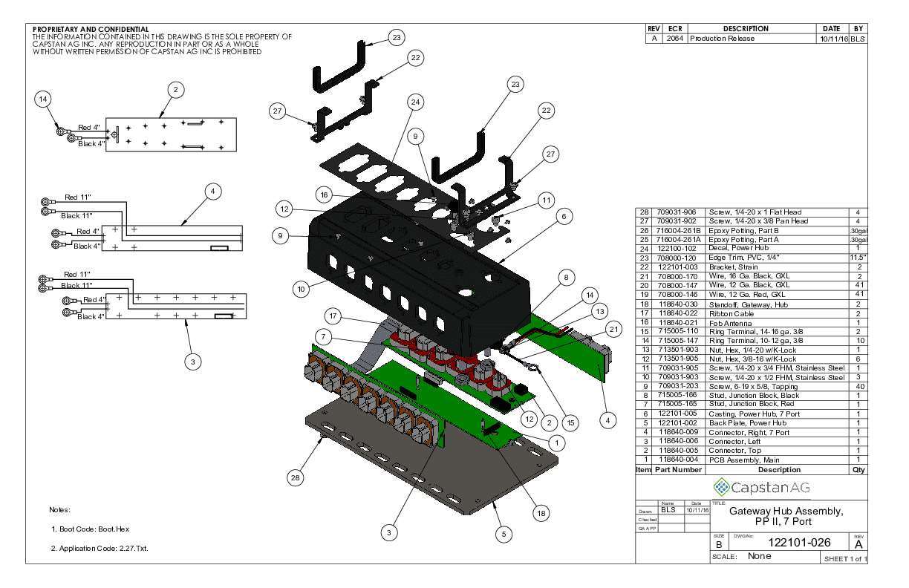Click the 'PROPRIETARY AND CONFIDENTIAL' heading
Image resolution: width=909 pixels, height=588 pixels.
pos(91,29)
